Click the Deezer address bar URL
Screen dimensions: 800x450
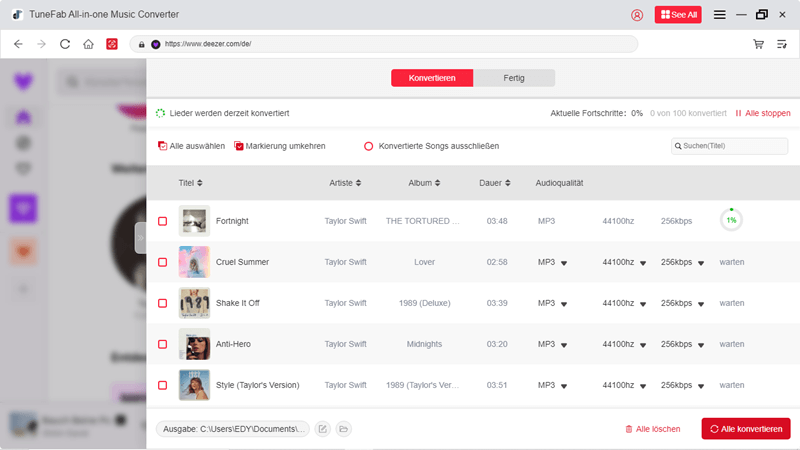(x=384, y=44)
